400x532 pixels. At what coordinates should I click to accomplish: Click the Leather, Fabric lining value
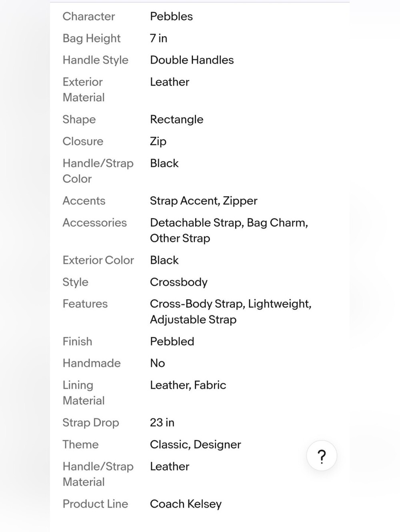pos(188,385)
